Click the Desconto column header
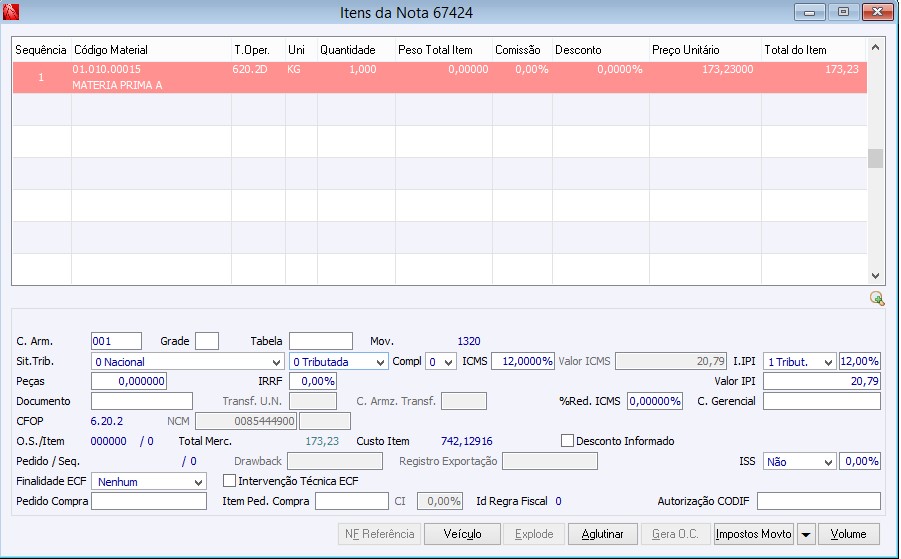Image resolution: width=901 pixels, height=559 pixels. click(601, 50)
